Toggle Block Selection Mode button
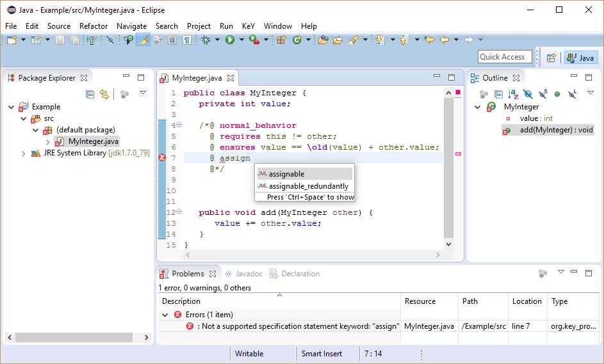 tap(172, 40)
